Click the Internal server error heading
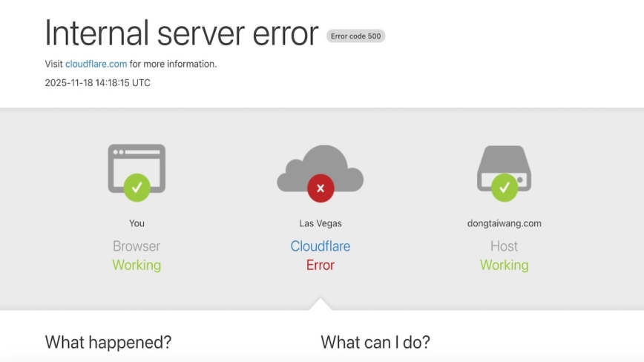 pyautogui.click(x=182, y=33)
